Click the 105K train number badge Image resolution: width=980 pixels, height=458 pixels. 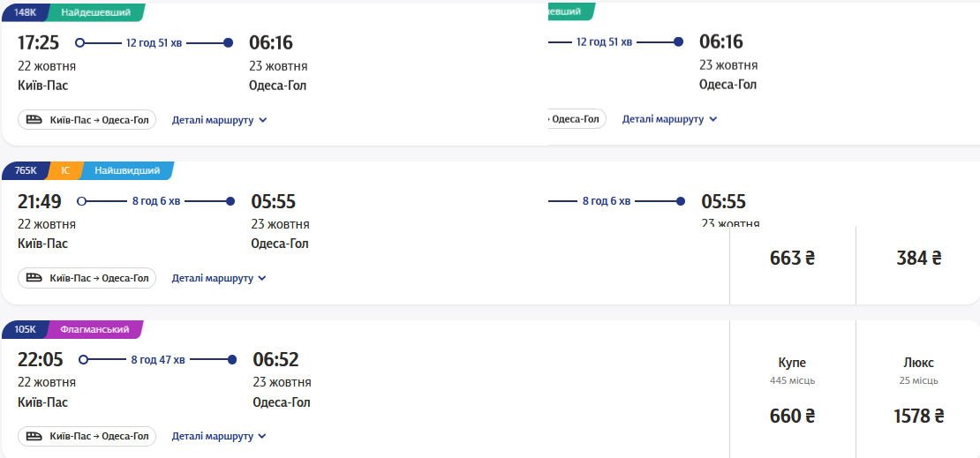coord(26,329)
